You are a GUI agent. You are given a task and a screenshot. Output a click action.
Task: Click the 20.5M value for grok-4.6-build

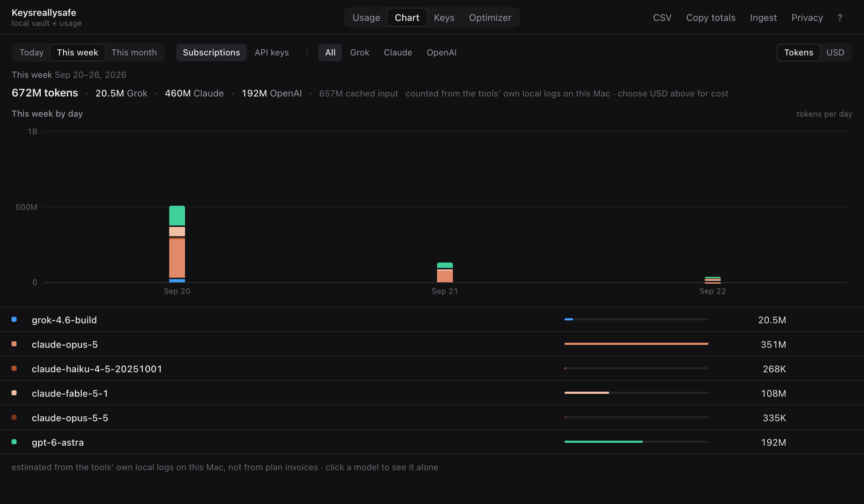(772, 320)
